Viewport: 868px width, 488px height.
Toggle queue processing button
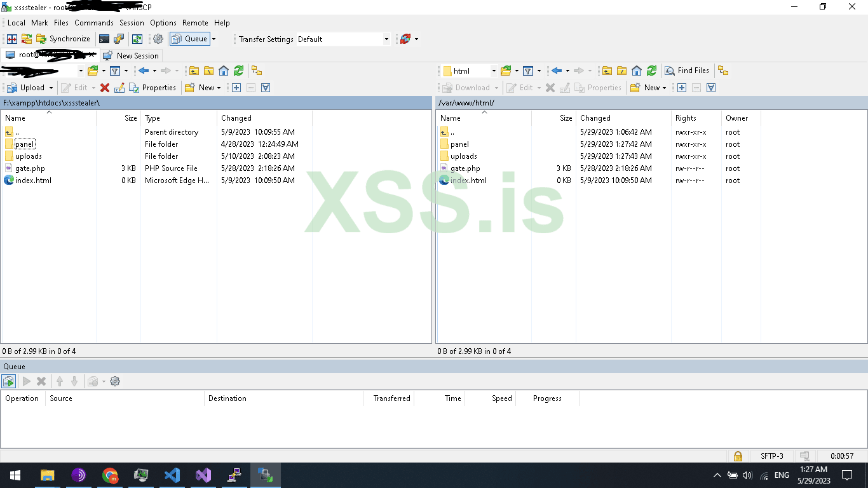[x=8, y=381]
